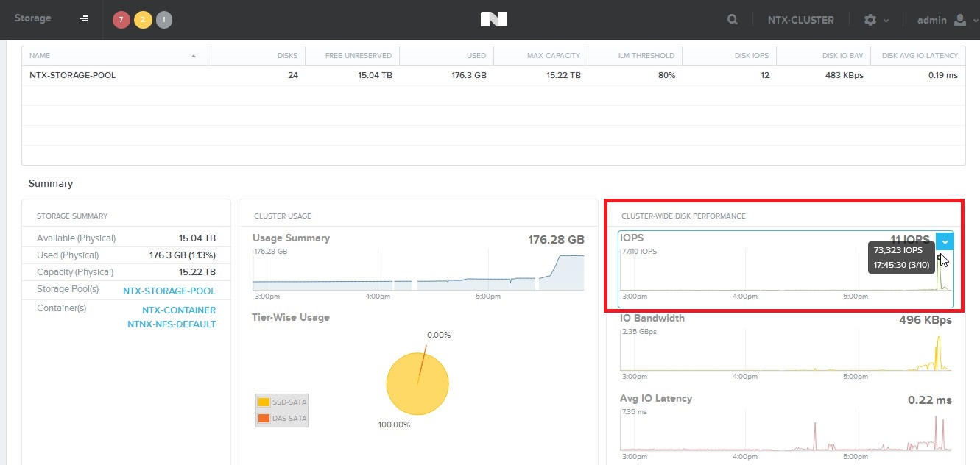
Task: Click the yellow warning alerts badge
Action: [x=143, y=20]
